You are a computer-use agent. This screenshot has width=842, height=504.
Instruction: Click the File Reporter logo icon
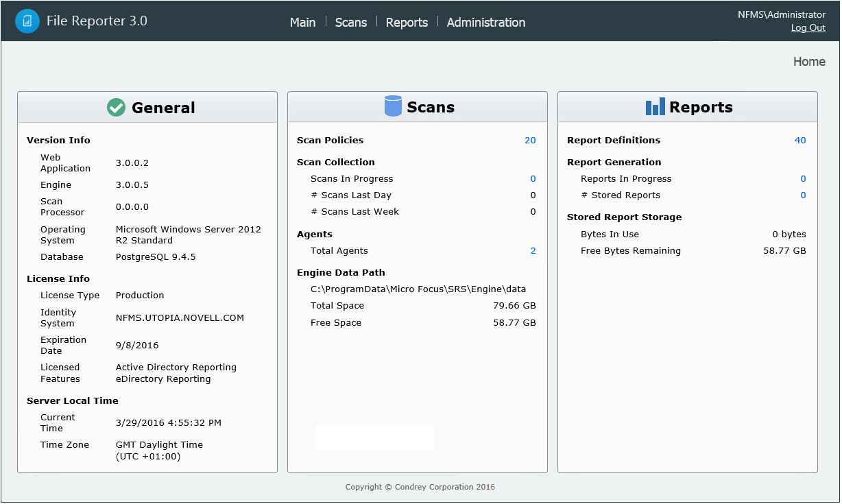27,21
